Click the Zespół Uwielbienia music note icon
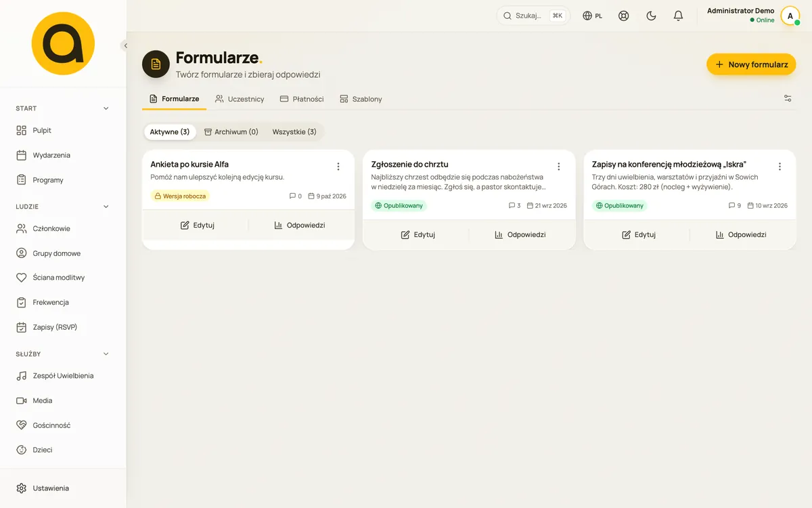The image size is (812, 508). point(21,376)
